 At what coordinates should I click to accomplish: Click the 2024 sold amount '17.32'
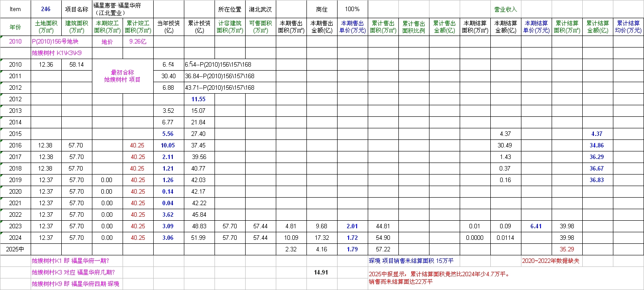click(x=322, y=238)
